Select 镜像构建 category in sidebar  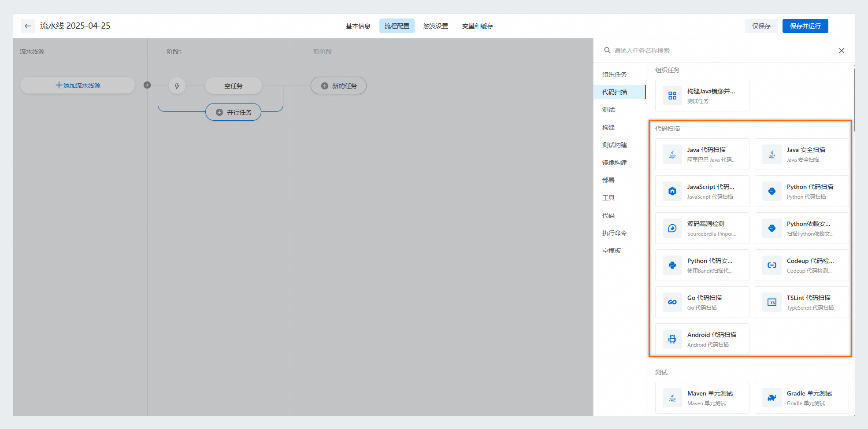tap(619, 163)
